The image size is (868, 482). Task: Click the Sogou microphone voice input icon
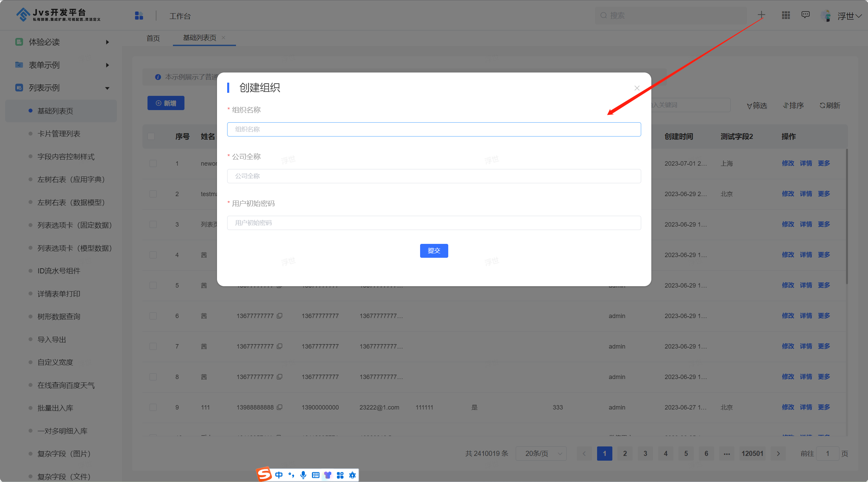[303, 475]
